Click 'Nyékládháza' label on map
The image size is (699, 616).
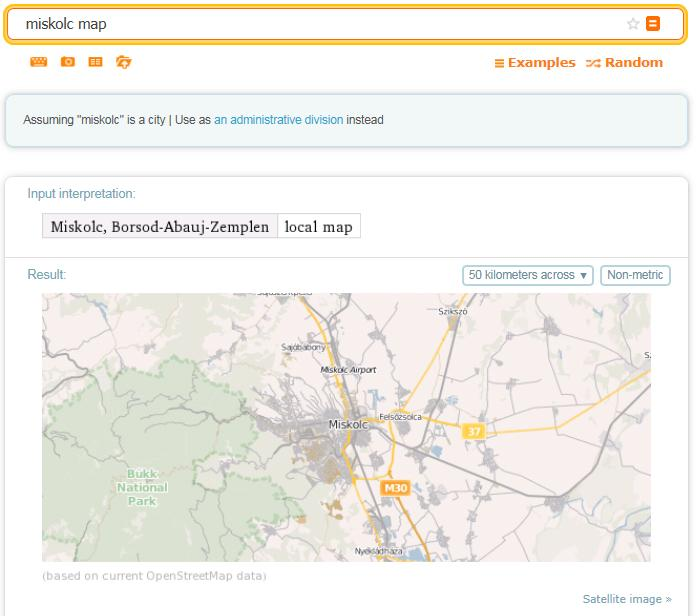(x=378, y=551)
